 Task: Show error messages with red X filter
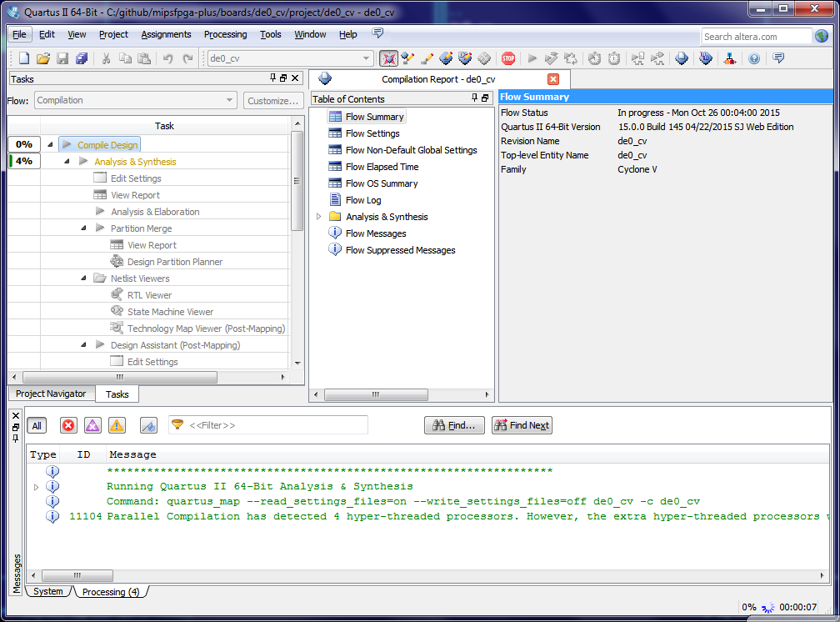click(x=68, y=425)
